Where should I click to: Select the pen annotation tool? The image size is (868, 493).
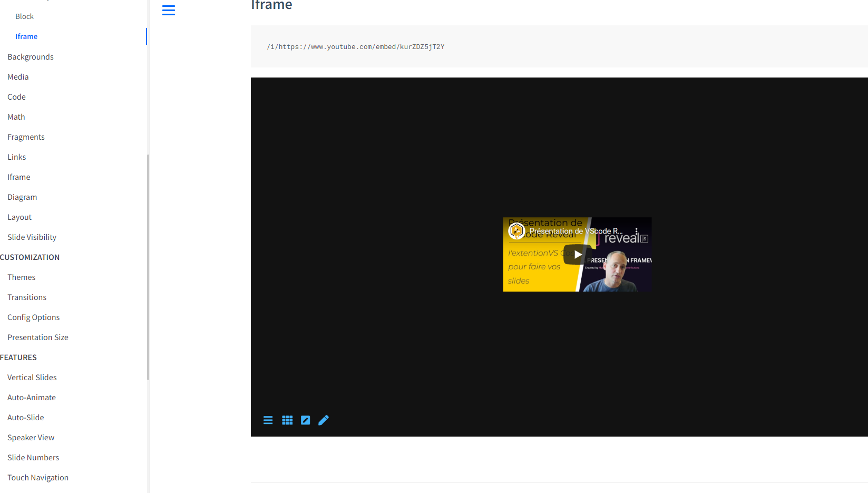(x=323, y=420)
